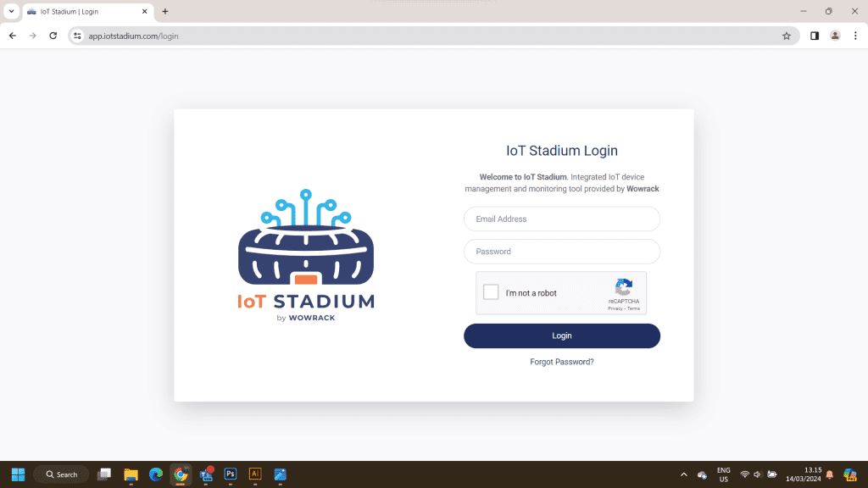Bookmark this page with the star icon
The width and height of the screenshot is (868, 488).
click(x=786, y=36)
